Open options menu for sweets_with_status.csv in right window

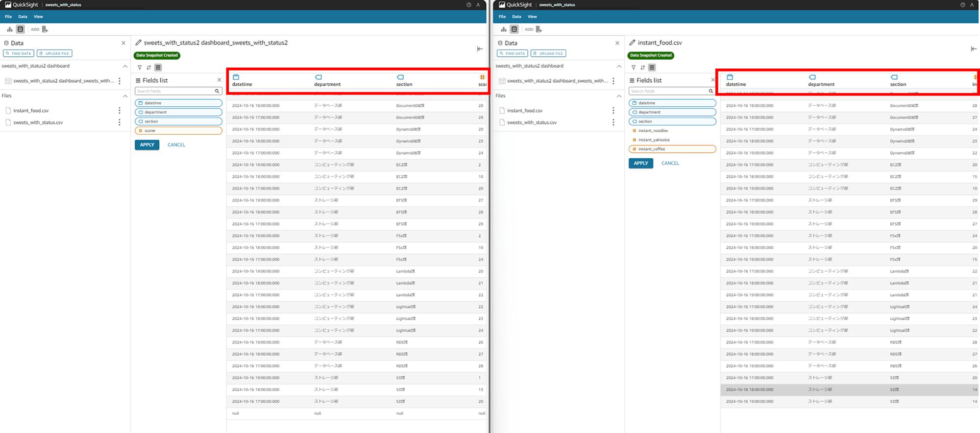pos(613,122)
